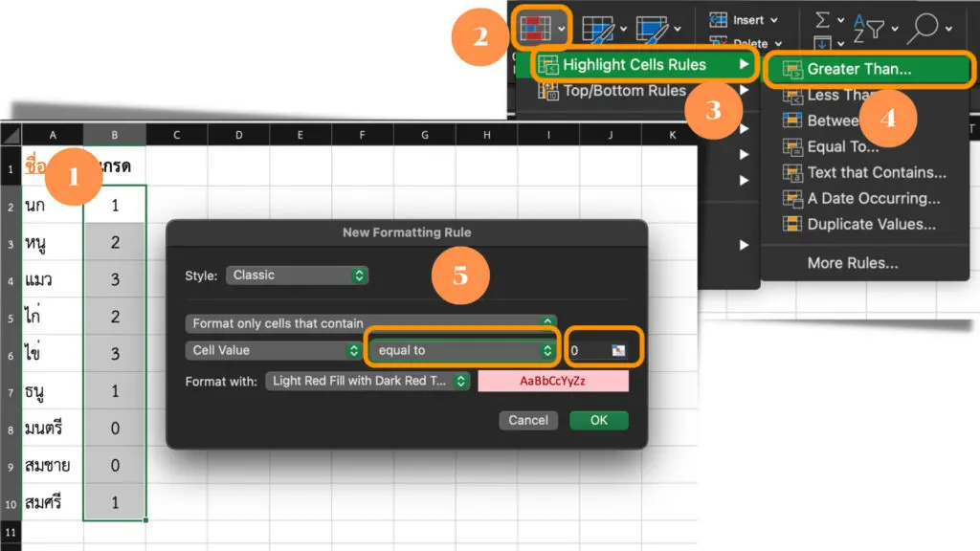980x551 pixels.
Task: Click the AutoSum sigma icon
Action: 821,19
